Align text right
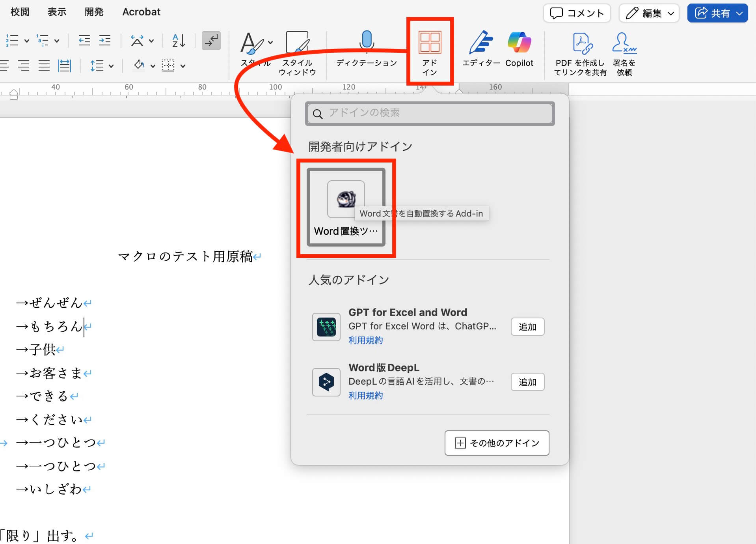 click(24, 65)
